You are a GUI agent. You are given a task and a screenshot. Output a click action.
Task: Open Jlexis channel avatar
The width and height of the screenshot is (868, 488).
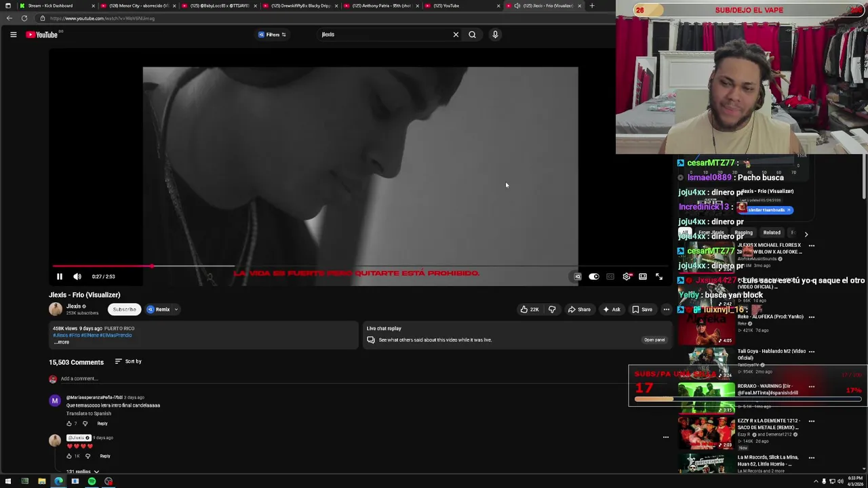tap(56, 309)
